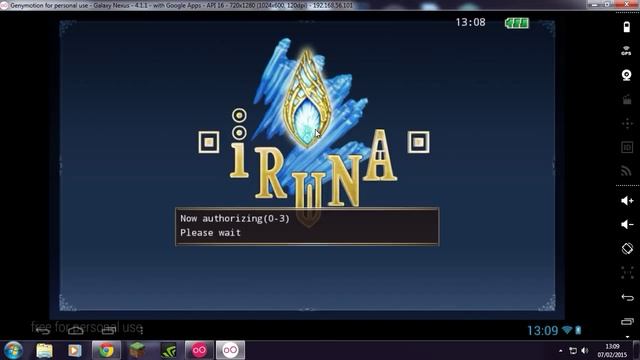Screen dimensions: 640x360
Task: Open the system tray volume control
Action: 585,351
